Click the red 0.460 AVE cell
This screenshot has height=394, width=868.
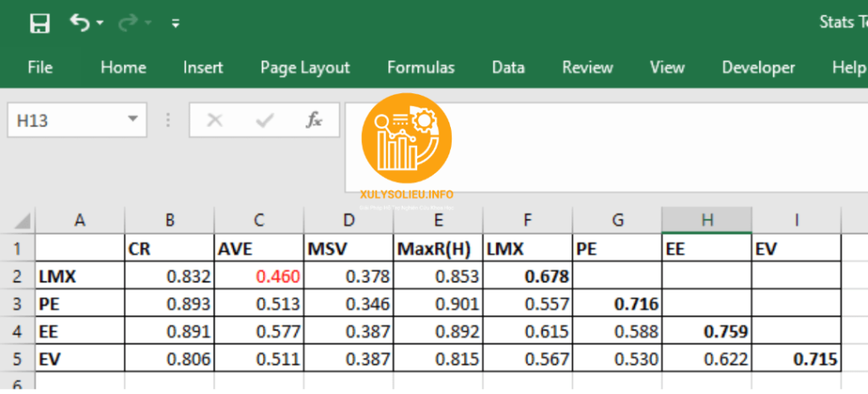click(x=259, y=276)
